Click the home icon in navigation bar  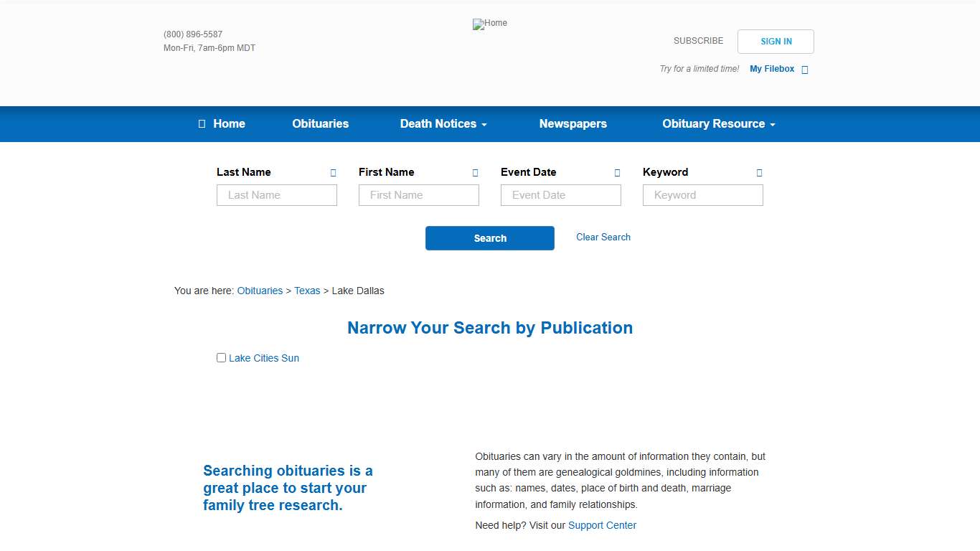pyautogui.click(x=202, y=124)
